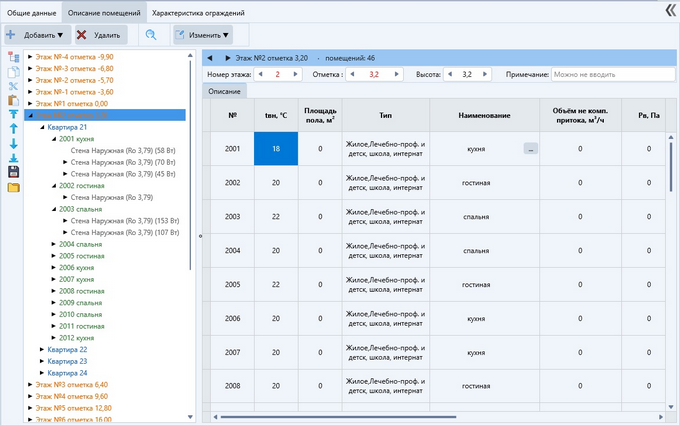The image size is (680, 426).
Task: Click the tвн cell in row 2005
Action: [x=276, y=285]
